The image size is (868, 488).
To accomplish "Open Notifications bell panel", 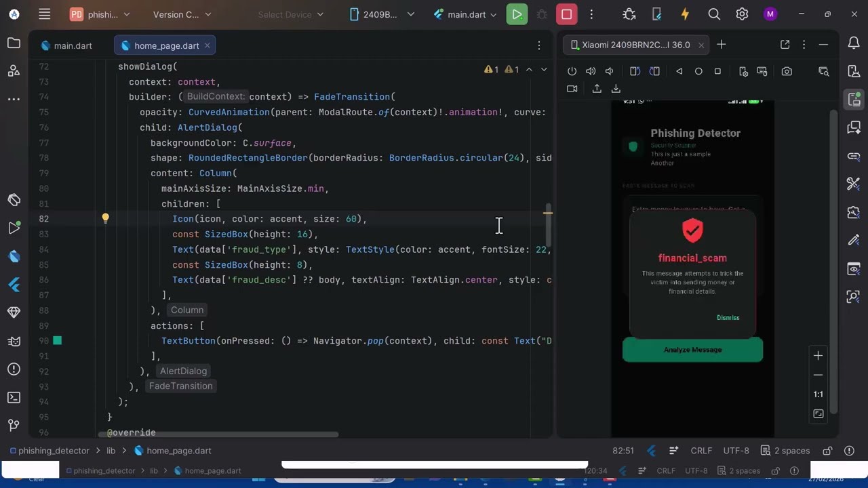I will pos(854,43).
